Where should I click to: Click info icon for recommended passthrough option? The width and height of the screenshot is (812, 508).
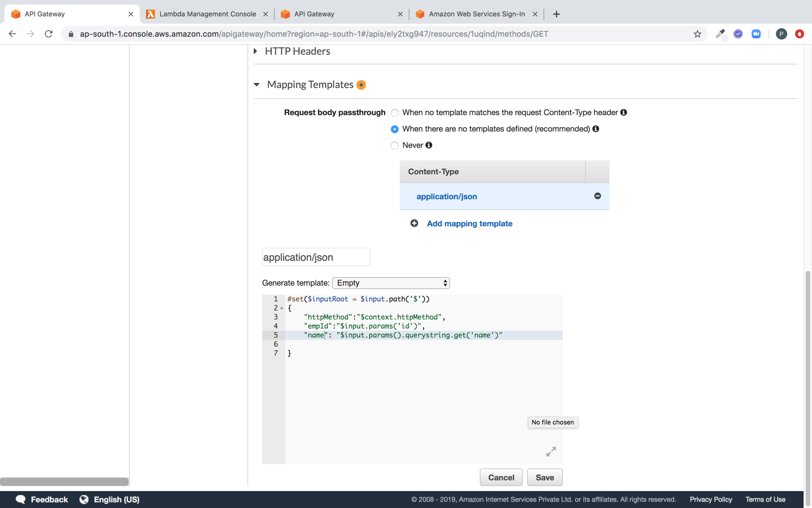[x=596, y=129]
